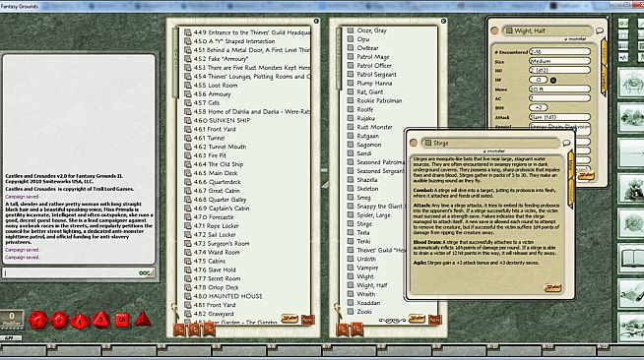Select story entry 4.6.9 Captain's Cabin
Screen dimensions: 644x360
click(222, 209)
